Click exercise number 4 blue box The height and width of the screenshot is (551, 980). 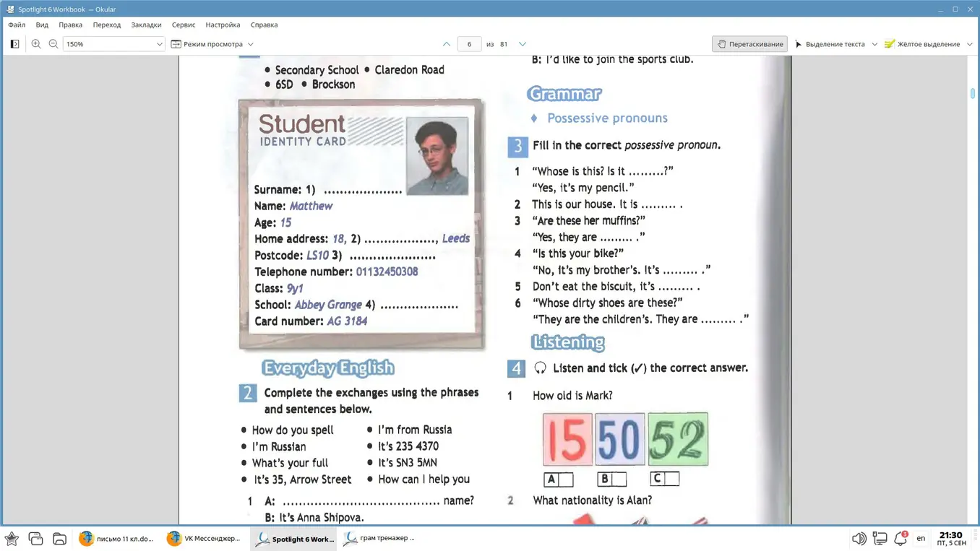coord(516,368)
